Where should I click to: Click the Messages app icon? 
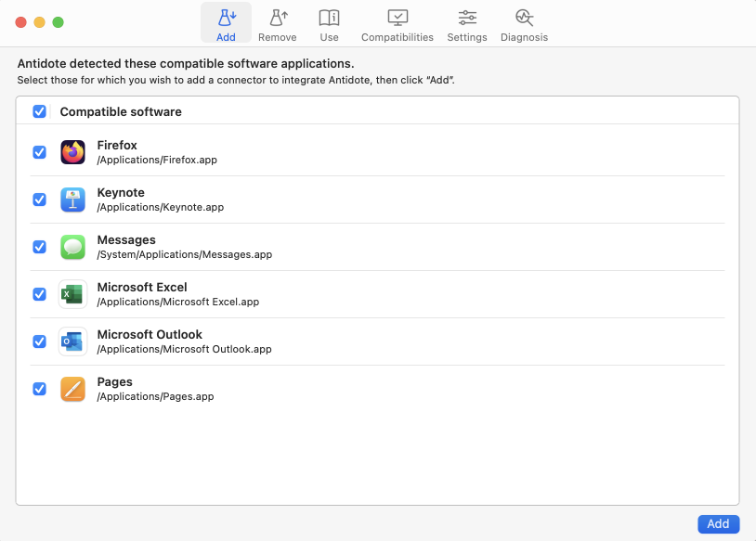tap(72, 246)
